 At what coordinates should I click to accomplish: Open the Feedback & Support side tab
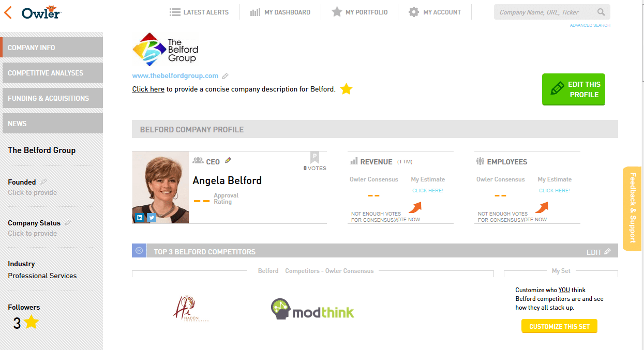click(632, 208)
